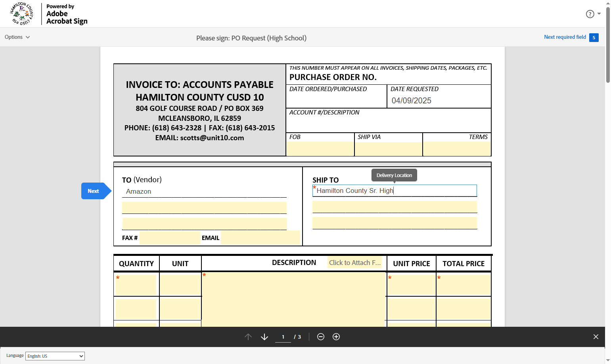611x364 pixels.
Task: Click the scrollbar down arrow
Action: [x=608, y=360]
